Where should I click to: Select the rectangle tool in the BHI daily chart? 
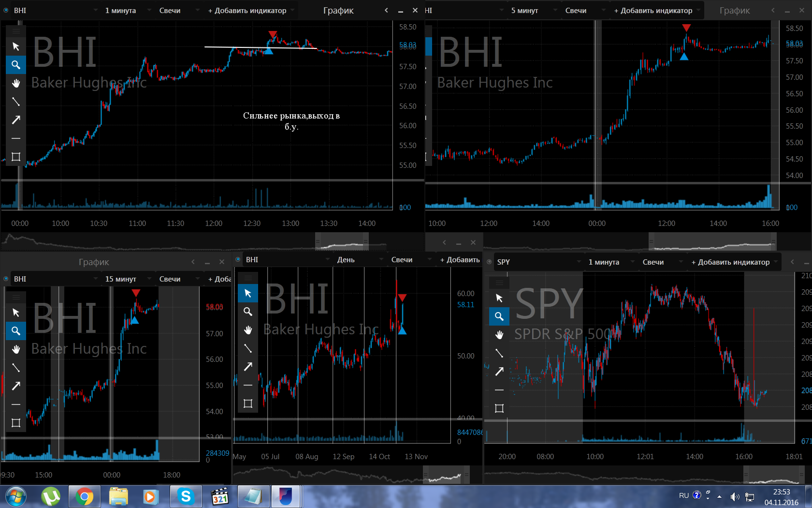tap(248, 403)
